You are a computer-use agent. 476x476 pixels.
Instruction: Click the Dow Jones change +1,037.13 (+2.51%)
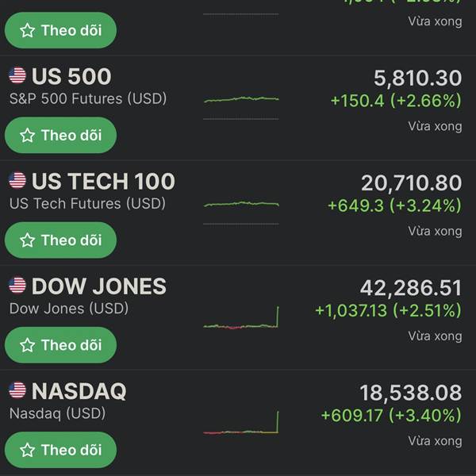point(388,310)
